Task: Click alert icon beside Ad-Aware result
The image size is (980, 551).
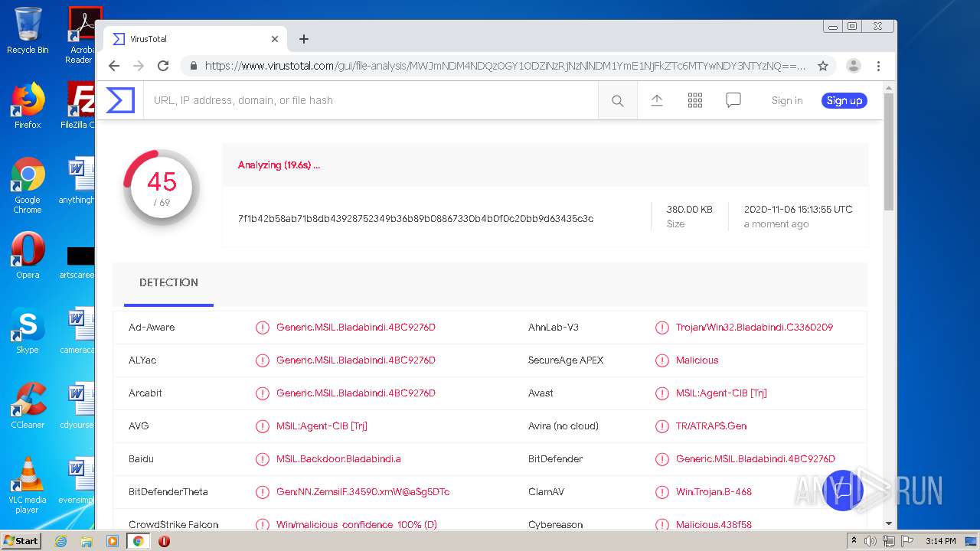Action: coord(263,328)
